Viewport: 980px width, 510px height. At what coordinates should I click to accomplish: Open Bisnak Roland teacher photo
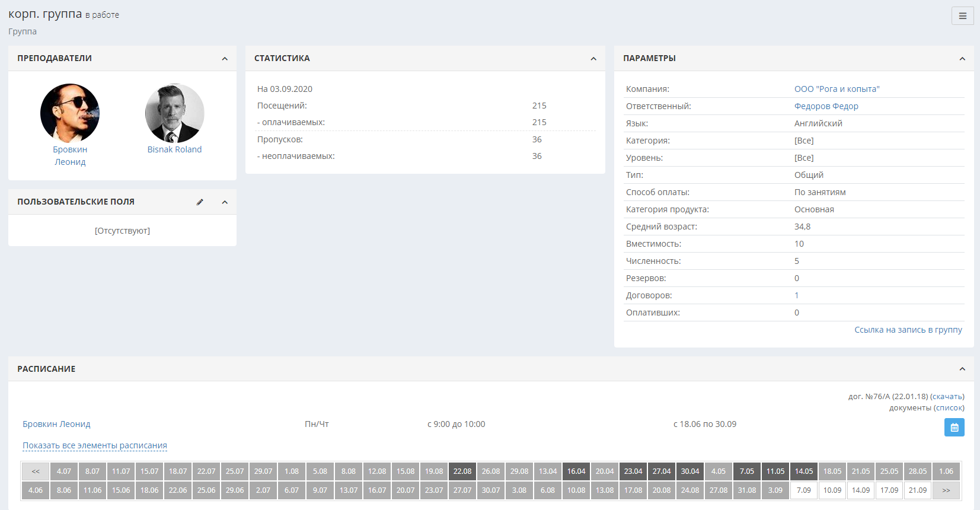point(175,113)
